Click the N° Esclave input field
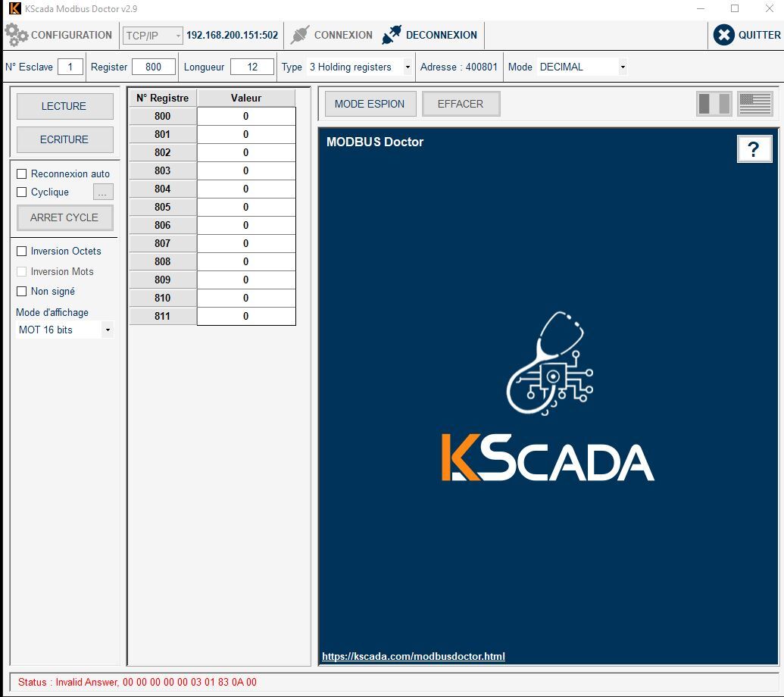 (x=70, y=67)
